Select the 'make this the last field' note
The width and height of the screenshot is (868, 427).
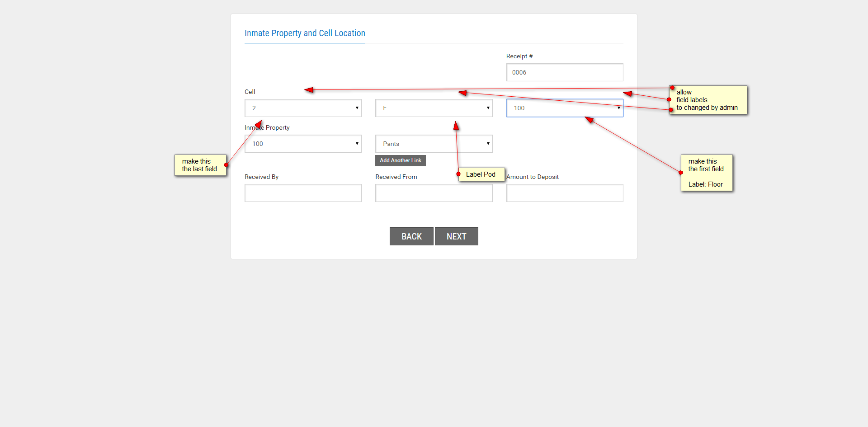[x=200, y=165]
